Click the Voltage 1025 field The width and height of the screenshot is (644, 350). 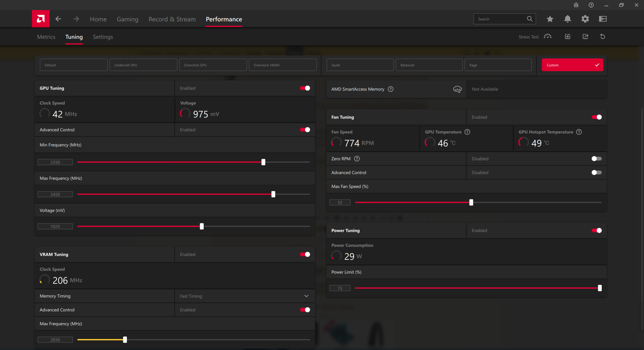55,226
